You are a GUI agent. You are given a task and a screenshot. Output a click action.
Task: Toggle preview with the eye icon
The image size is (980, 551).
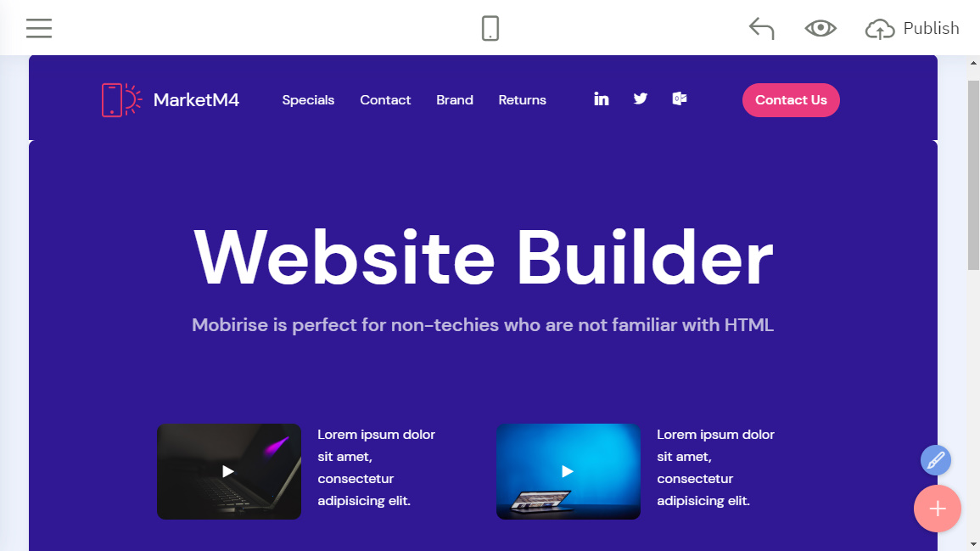point(820,28)
